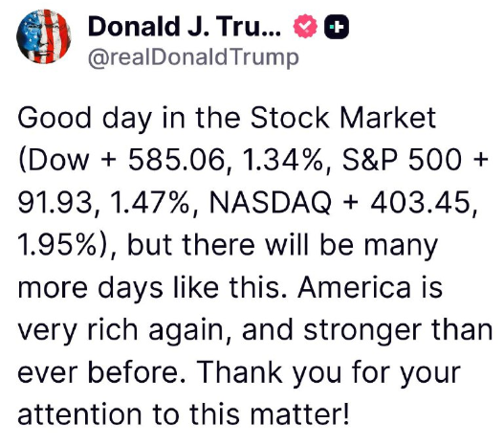Click the phrase "ever before."
Screen dimensions: 504x445
(101, 372)
